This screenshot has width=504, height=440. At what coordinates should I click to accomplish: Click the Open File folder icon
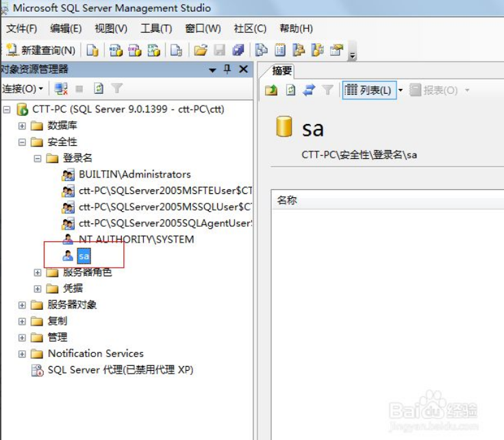(201, 50)
